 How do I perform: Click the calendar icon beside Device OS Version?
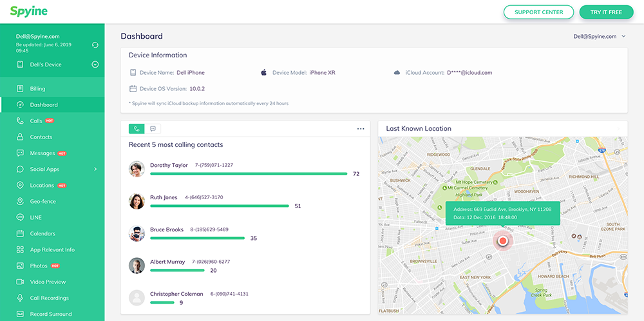coord(133,88)
